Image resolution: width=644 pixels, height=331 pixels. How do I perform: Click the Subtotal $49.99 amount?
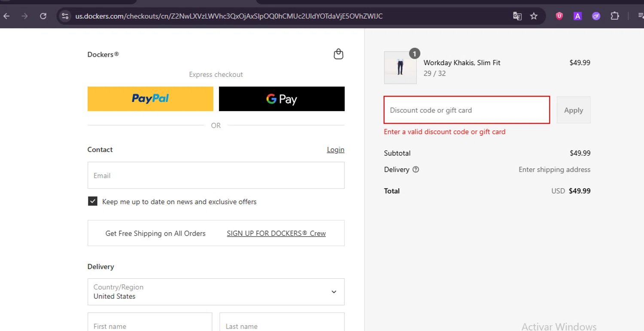[580, 153]
